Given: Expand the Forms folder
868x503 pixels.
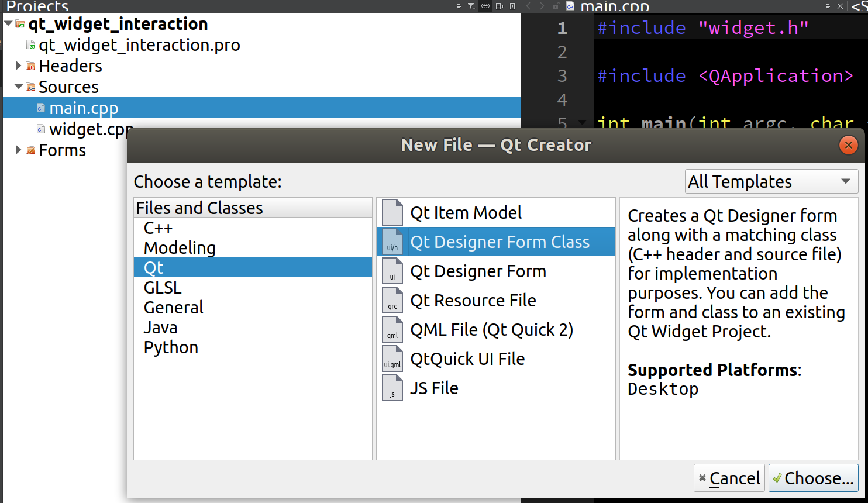Looking at the screenshot, I should [18, 150].
